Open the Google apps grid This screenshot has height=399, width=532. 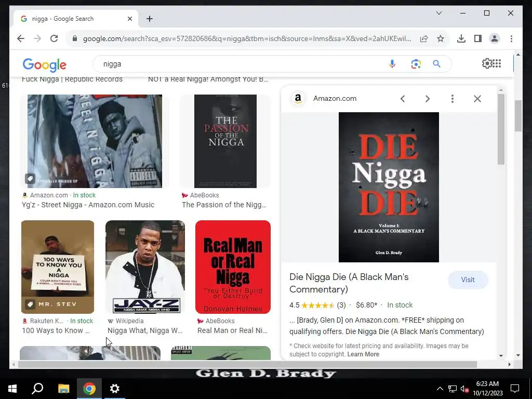tap(497, 63)
